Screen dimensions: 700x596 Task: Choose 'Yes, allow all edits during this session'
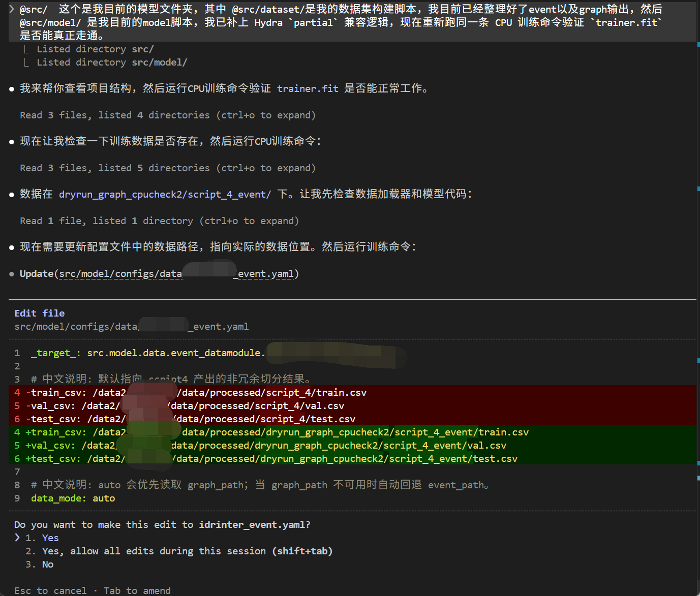point(179,551)
